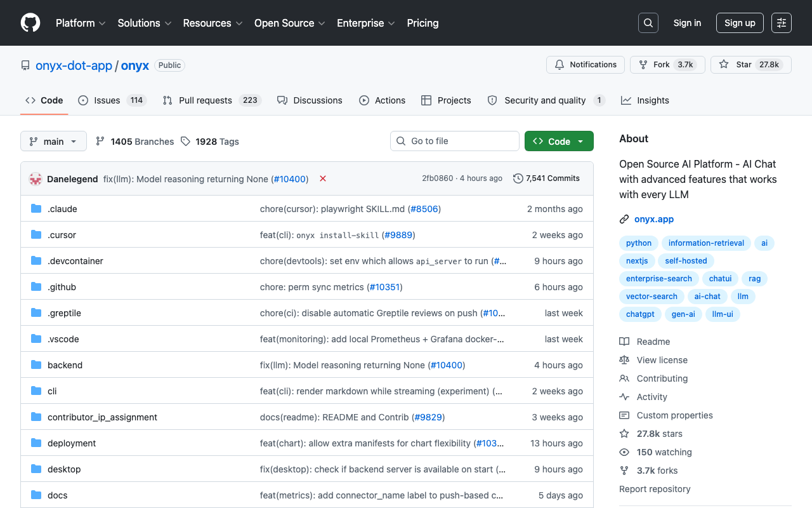Switch to the Issues tab
Viewport: 812px width, 508px height.
pos(112,100)
